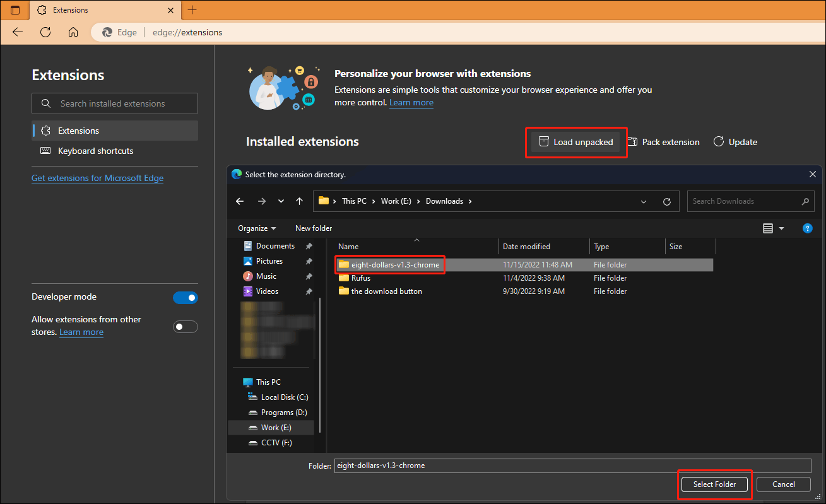
Task: Click the Select Folder button
Action: point(714,484)
